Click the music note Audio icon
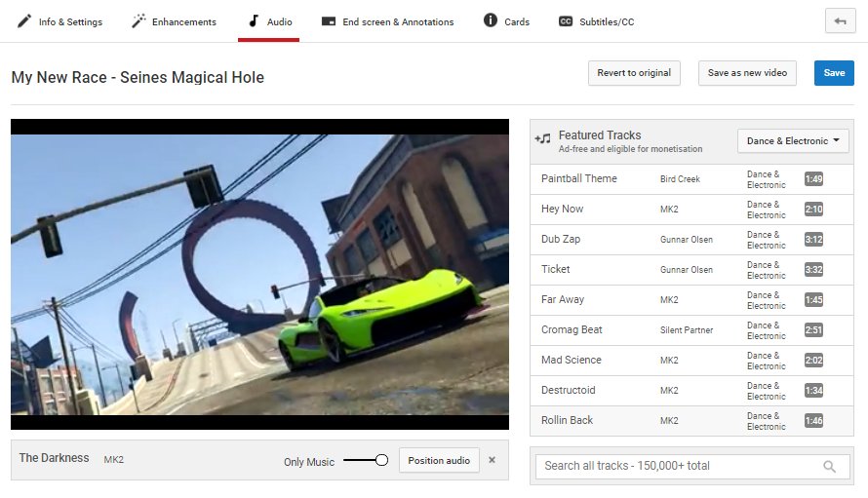Screen dimensions: 868x498 [254, 21]
